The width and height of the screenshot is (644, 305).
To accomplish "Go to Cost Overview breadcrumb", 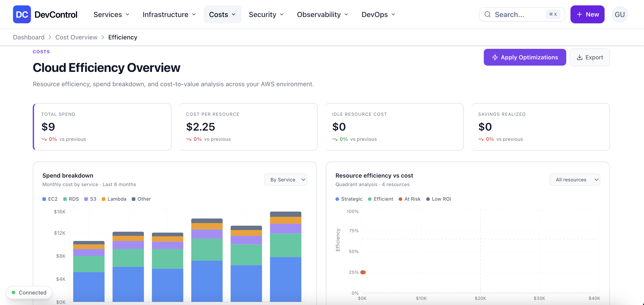I will 76,37.
